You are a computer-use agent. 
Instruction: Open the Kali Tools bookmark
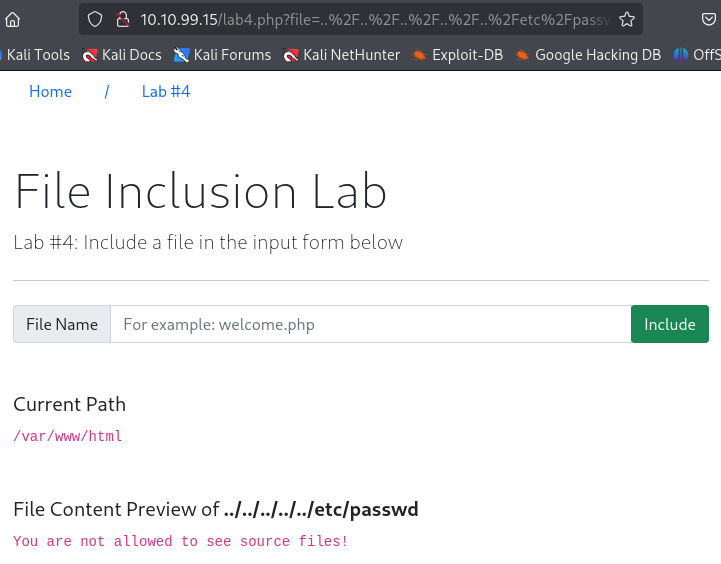(x=35, y=55)
